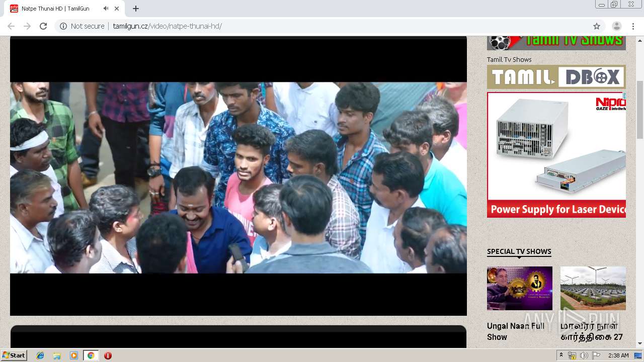The height and width of the screenshot is (362, 644).
Task: Mute the audio on the Natpe Thunai tab
Action: [106, 9]
